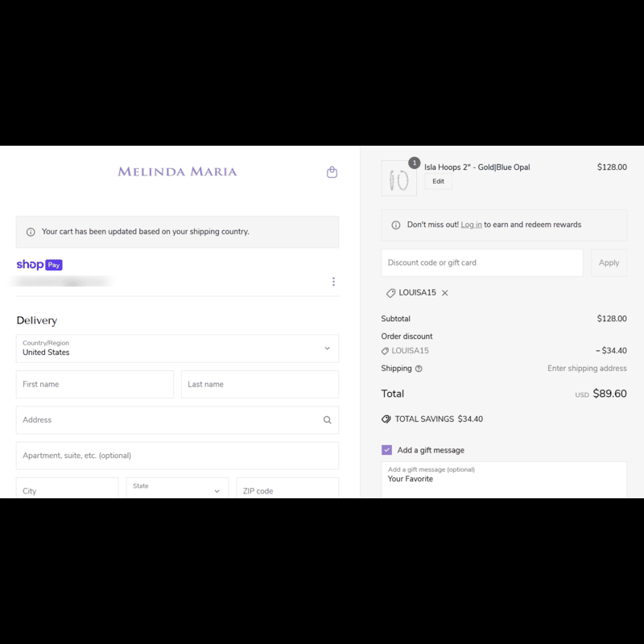Focus the Discount code or gift card field
The image size is (644, 644).
(x=481, y=262)
